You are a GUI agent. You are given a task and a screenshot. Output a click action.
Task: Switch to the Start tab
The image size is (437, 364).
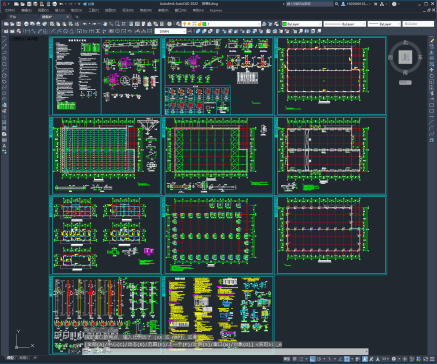click(13, 17)
